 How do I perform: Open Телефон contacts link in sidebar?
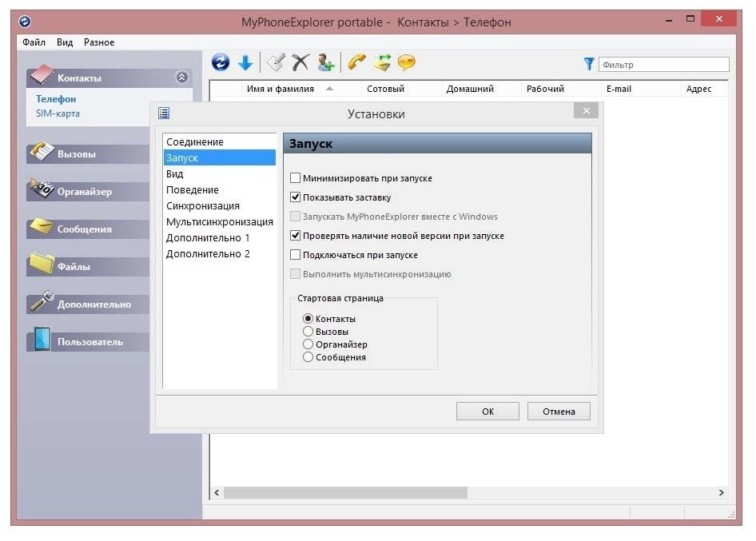(x=56, y=99)
